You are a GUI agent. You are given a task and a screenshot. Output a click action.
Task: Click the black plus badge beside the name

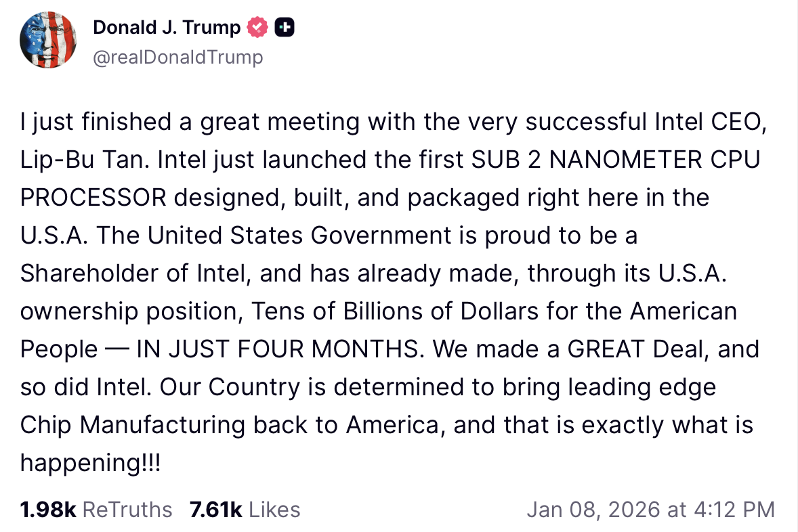284,28
